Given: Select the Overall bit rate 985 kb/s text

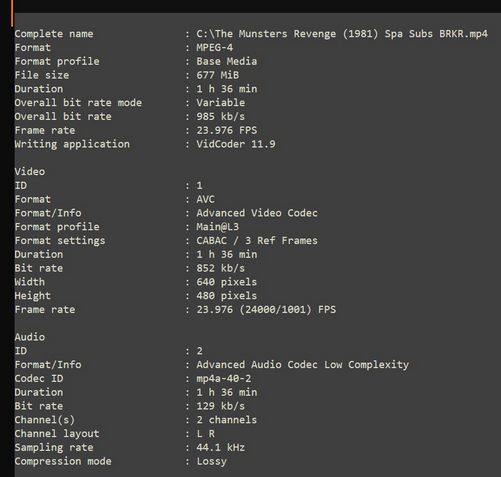Looking at the screenshot, I should click(x=220, y=116).
